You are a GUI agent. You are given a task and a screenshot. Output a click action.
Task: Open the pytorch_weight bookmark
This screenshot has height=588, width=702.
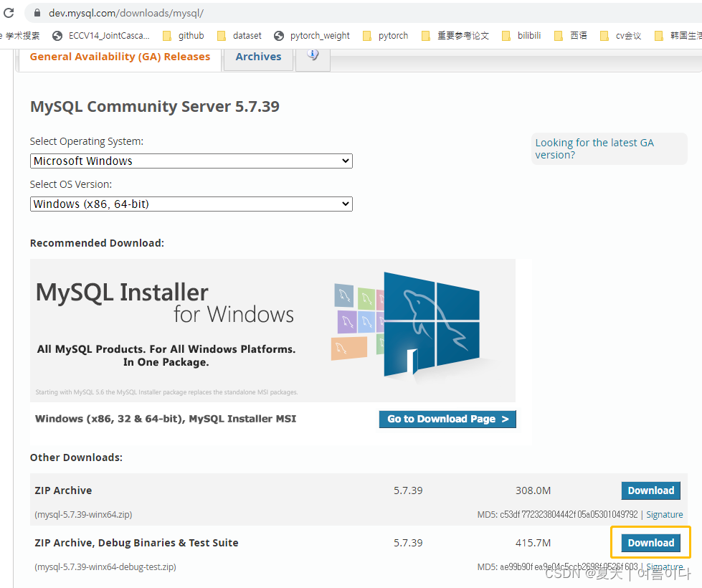[x=320, y=34]
